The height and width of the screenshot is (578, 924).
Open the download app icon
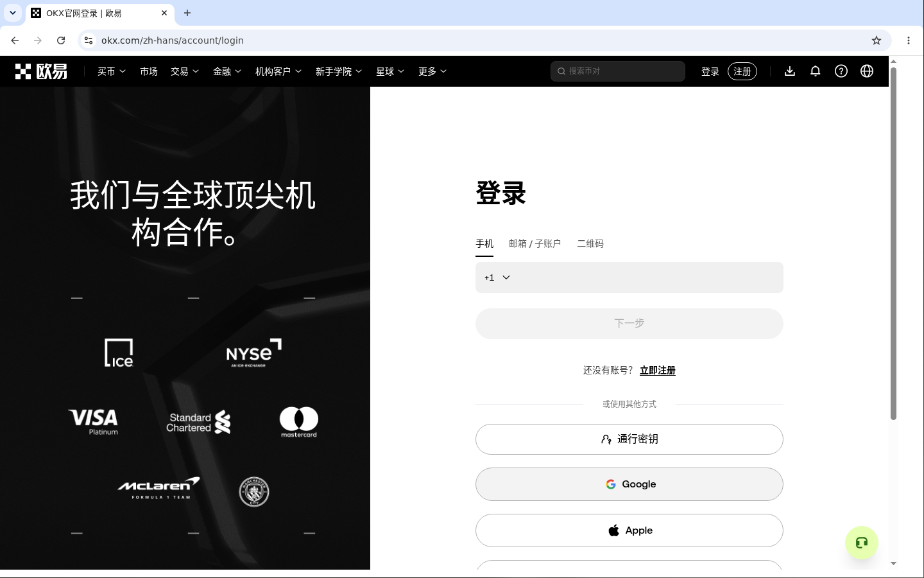pos(790,71)
